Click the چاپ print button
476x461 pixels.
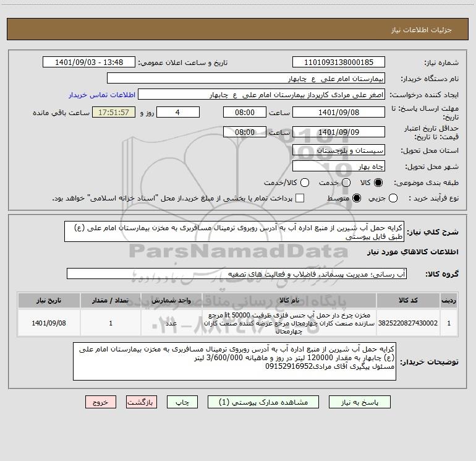(182, 402)
